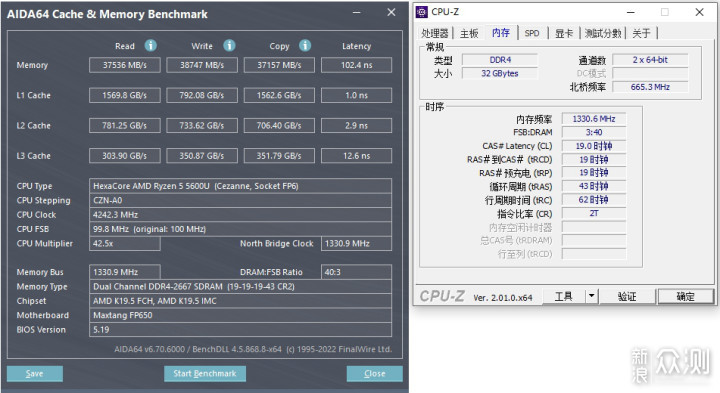Click L3 Cache latency value 12.6 ns
The height and width of the screenshot is (393, 720).
tap(356, 156)
